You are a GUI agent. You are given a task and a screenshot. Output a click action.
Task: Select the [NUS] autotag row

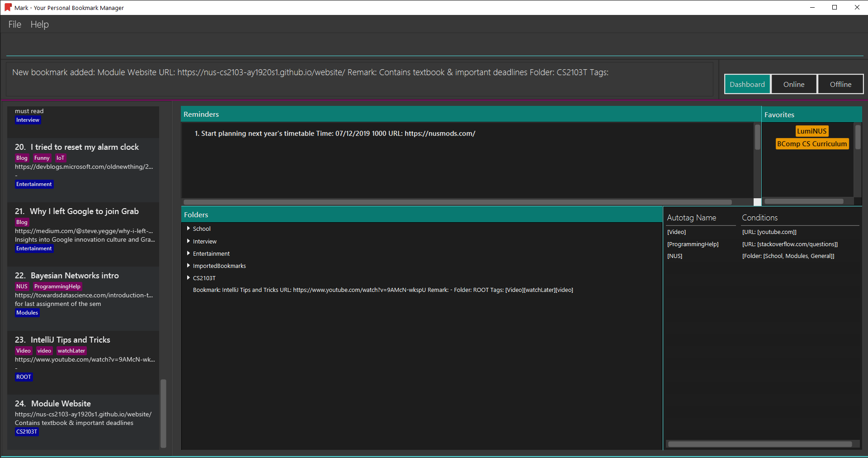pos(675,256)
